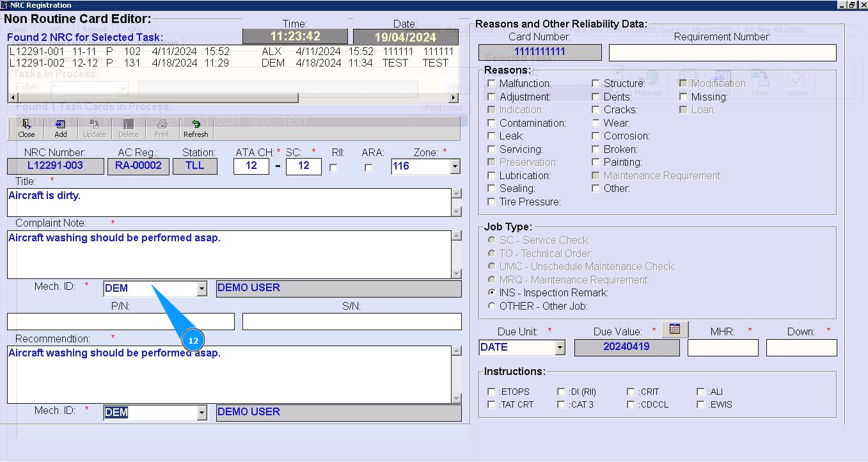Click the Delete toolbar icon

128,128
